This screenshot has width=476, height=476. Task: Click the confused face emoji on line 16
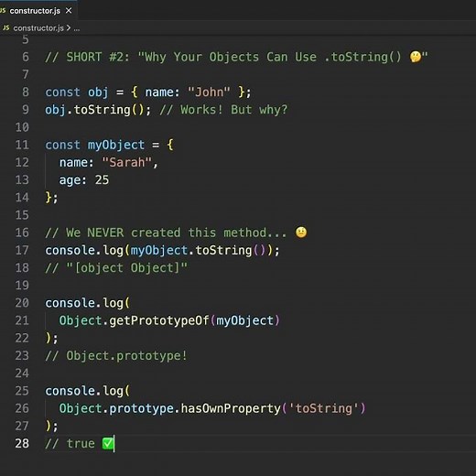(x=301, y=233)
